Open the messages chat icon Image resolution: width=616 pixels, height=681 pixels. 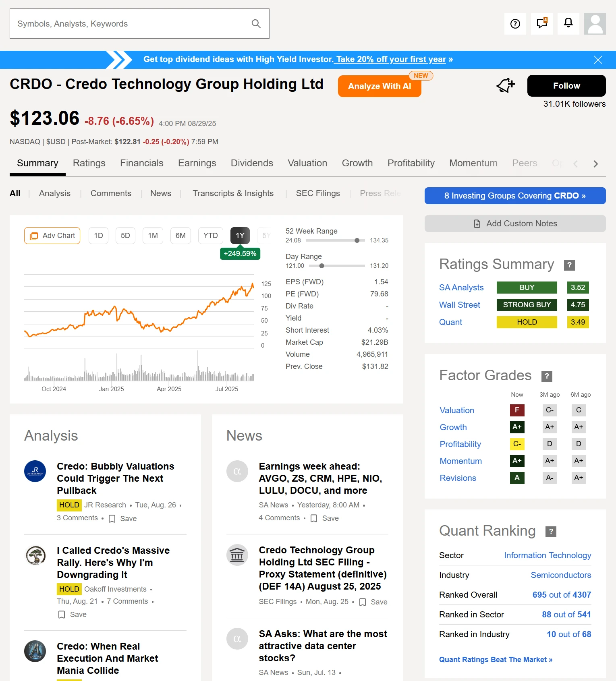541,23
